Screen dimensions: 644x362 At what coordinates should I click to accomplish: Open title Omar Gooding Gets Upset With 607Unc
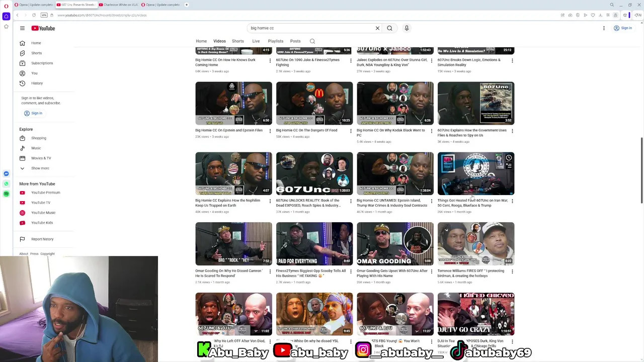point(392,273)
